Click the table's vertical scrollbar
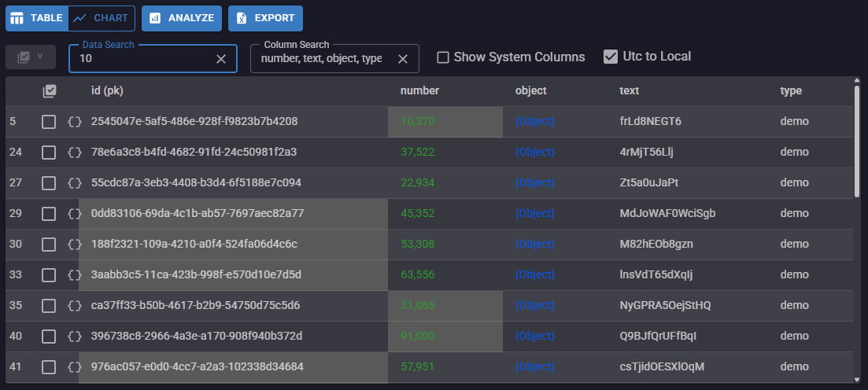The height and width of the screenshot is (390, 868). 856,142
